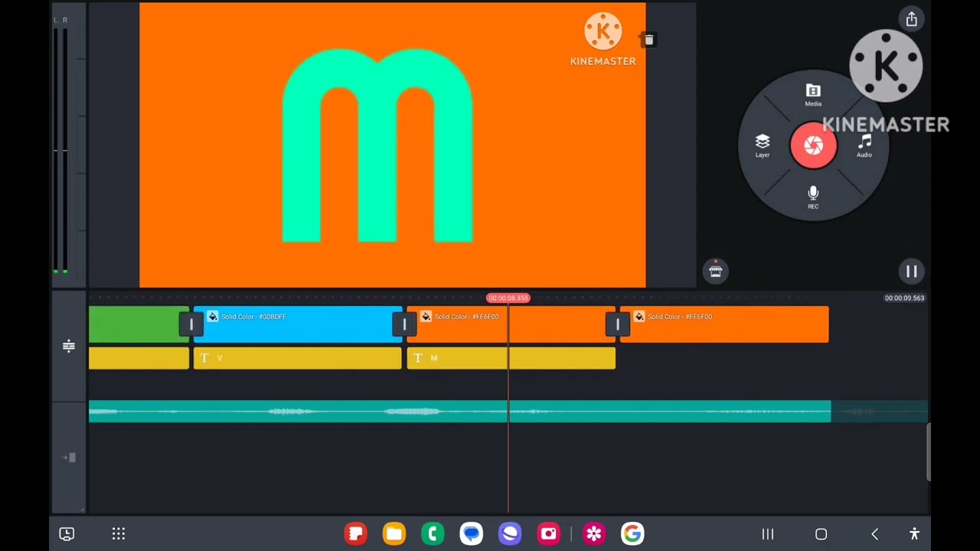Select the first Solid Color #FF6F00 clip
980x551 pixels.
(x=511, y=324)
